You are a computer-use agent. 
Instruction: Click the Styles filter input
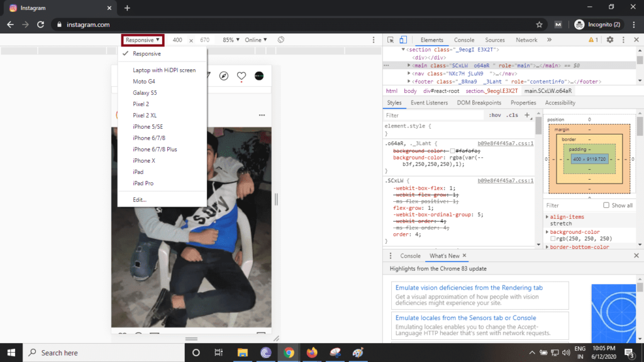[433, 116]
